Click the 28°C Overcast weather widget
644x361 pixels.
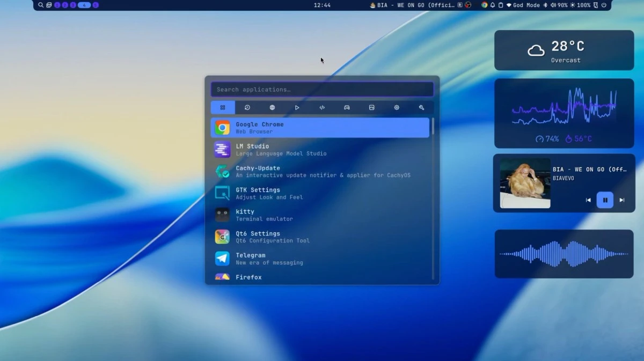[x=564, y=50]
